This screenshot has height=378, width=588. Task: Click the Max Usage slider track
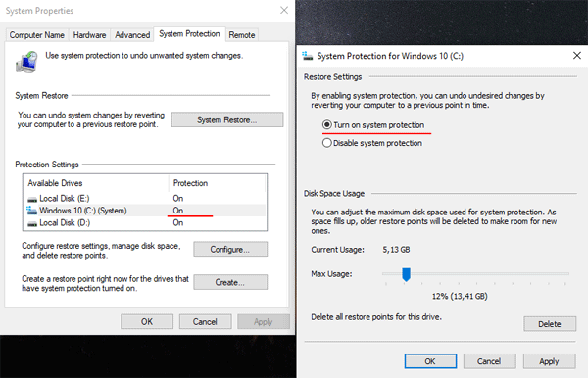pyautogui.click(x=475, y=274)
